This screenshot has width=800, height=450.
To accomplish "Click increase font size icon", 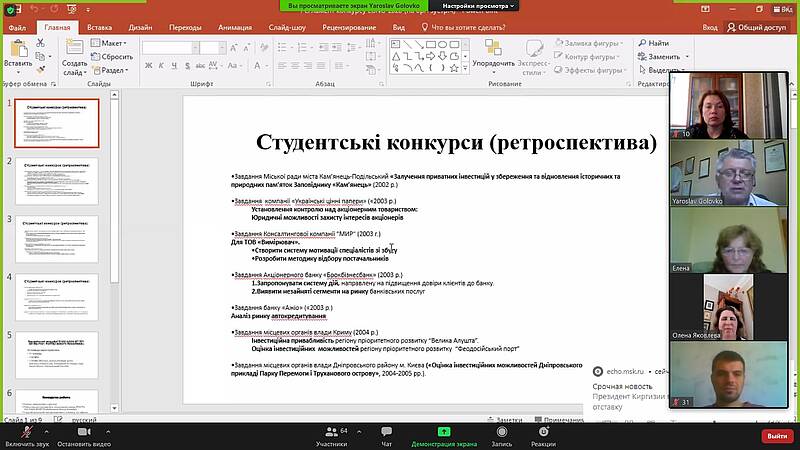I will click(x=233, y=48).
